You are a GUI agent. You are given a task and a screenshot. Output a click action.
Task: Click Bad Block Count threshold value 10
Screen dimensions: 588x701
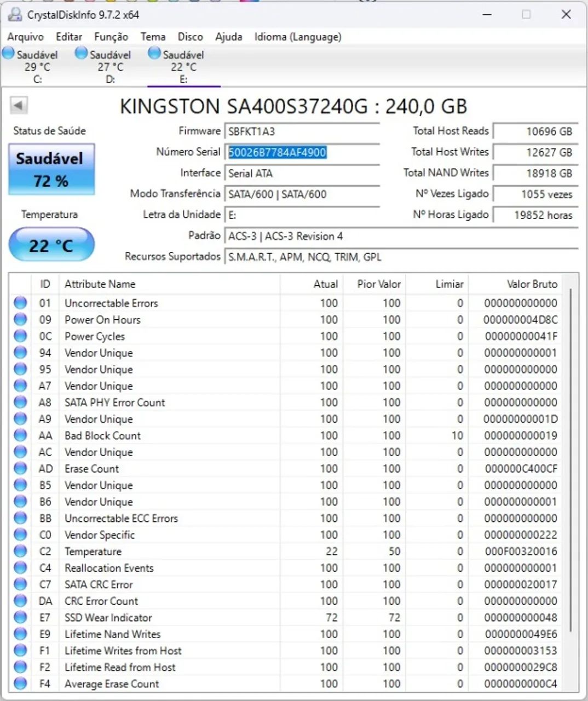point(457,436)
